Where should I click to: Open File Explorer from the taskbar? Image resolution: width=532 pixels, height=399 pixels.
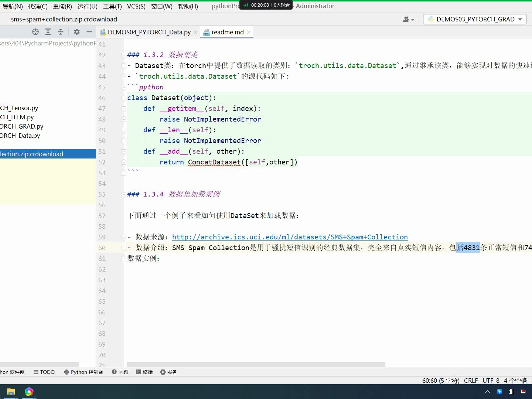(11, 392)
